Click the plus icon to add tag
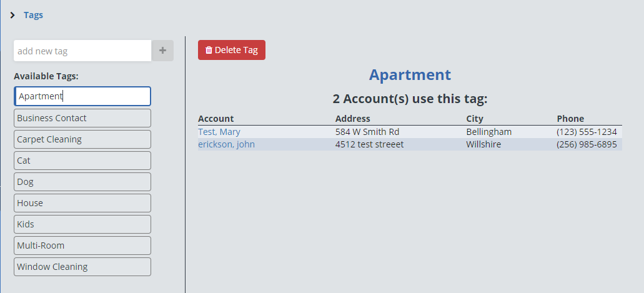The image size is (644, 293). pos(162,51)
